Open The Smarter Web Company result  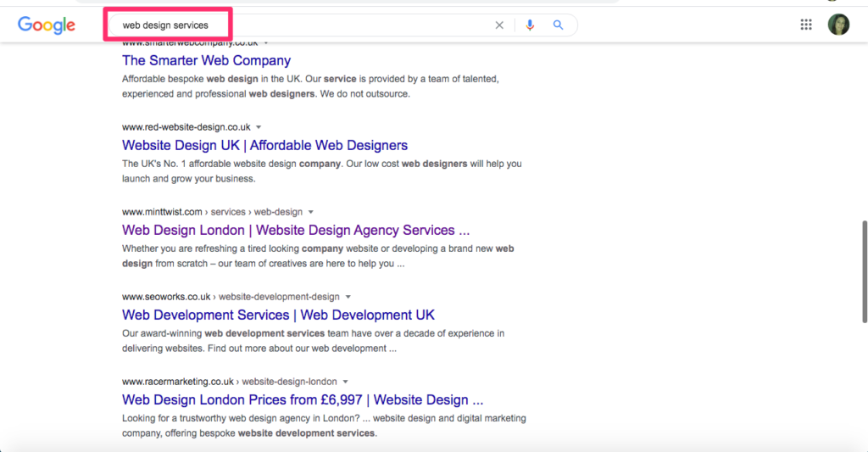207,60
